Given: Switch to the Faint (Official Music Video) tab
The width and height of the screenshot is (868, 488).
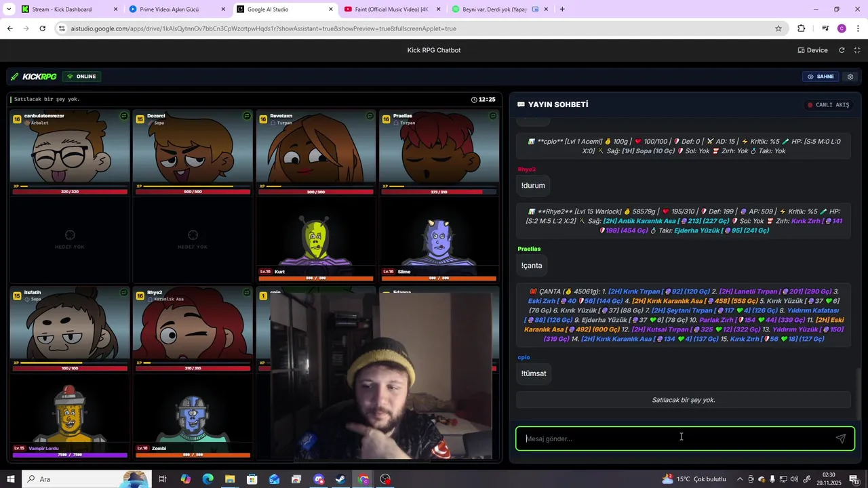Looking at the screenshot, I should click(393, 9).
